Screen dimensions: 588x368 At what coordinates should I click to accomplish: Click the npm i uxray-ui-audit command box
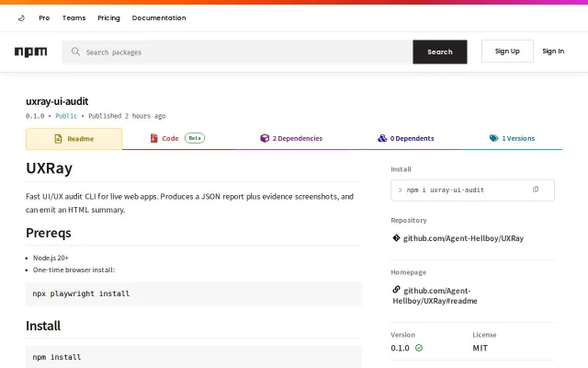point(472,190)
